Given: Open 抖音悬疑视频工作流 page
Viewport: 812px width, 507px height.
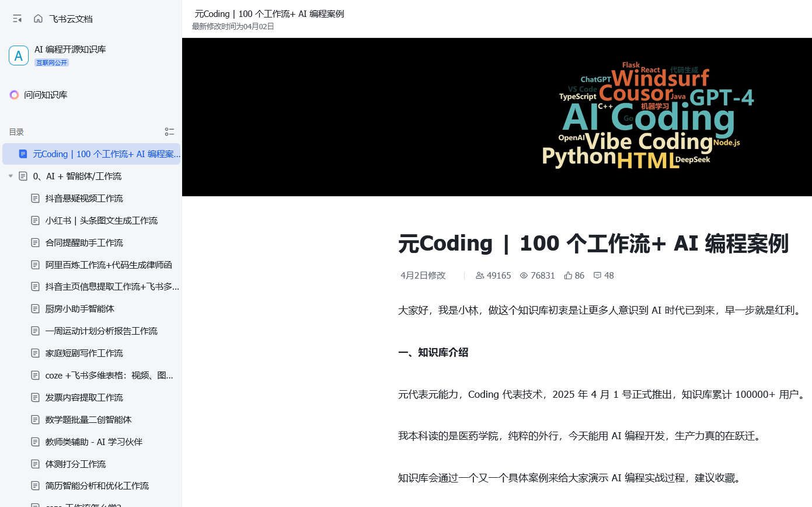Looking at the screenshot, I should point(84,199).
